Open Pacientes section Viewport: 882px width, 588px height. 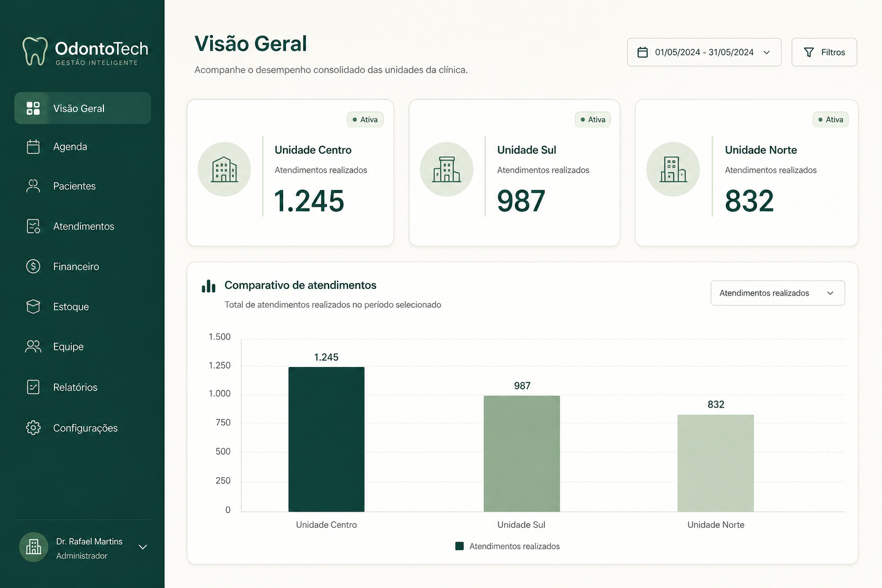pos(83,185)
